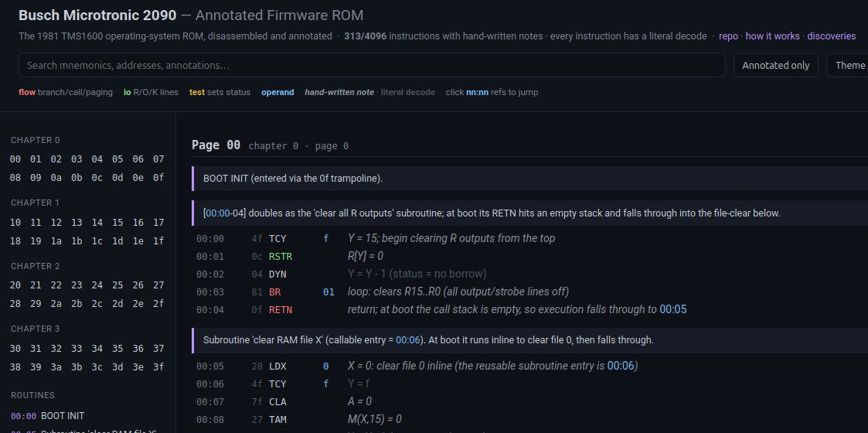Toggle the Annotated only filter
868x433 pixels.
tap(775, 66)
